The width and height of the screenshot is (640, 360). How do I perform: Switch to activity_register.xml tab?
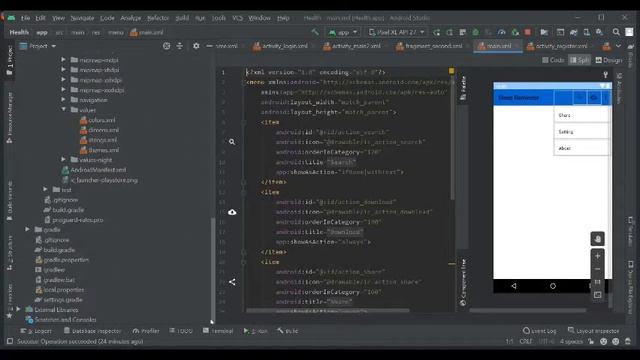[557, 46]
